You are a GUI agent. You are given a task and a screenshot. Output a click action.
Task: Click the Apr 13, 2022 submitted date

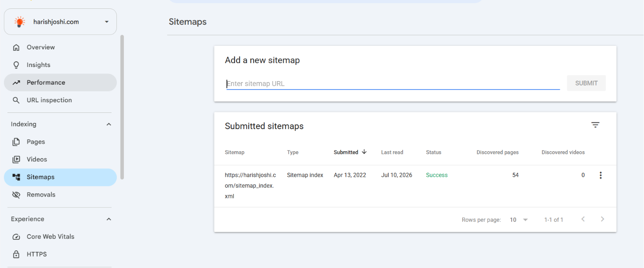coord(350,175)
